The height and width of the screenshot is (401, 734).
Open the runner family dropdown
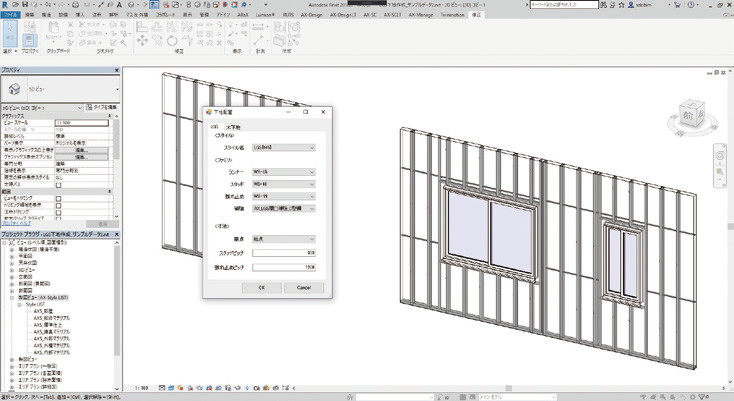point(284,172)
